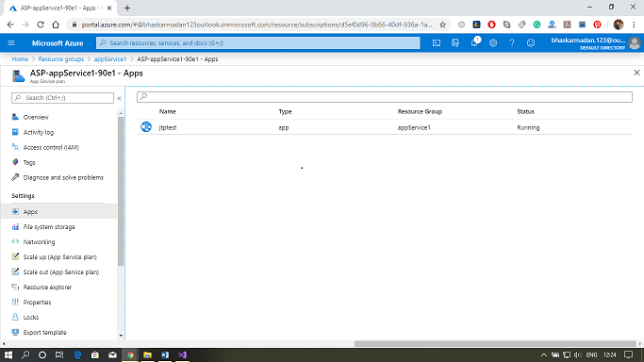Close the Apps blade

pyautogui.click(x=636, y=73)
